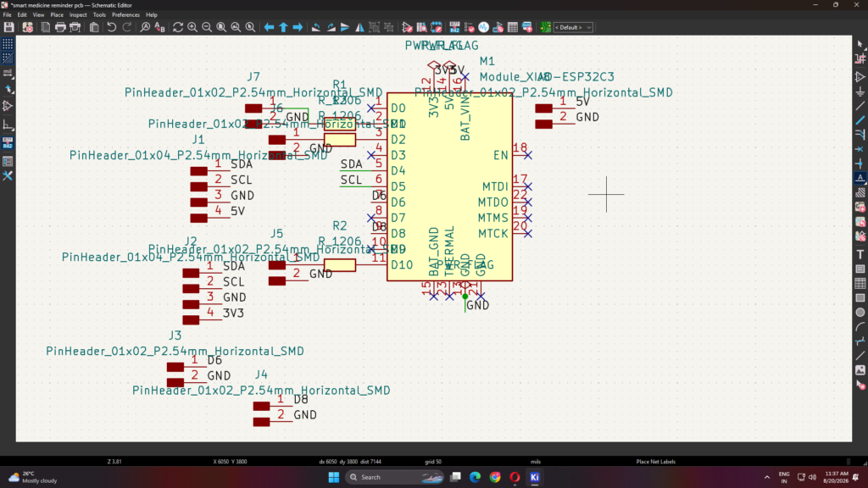This screenshot has height=488, width=868.
Task: Rotate selection counterclockwise
Action: pos(316,27)
